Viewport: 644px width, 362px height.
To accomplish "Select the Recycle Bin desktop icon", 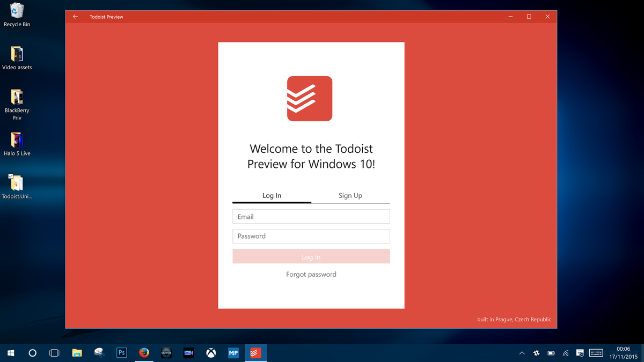I will [17, 14].
